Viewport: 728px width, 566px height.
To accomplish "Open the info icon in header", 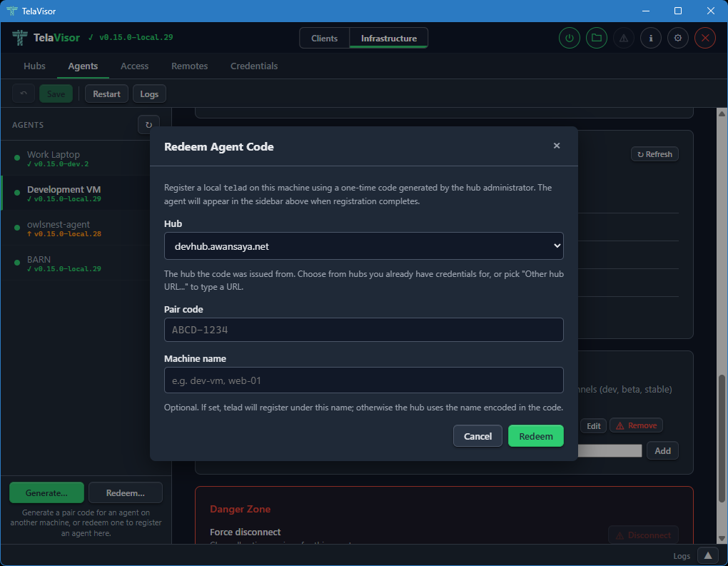I will (x=651, y=38).
